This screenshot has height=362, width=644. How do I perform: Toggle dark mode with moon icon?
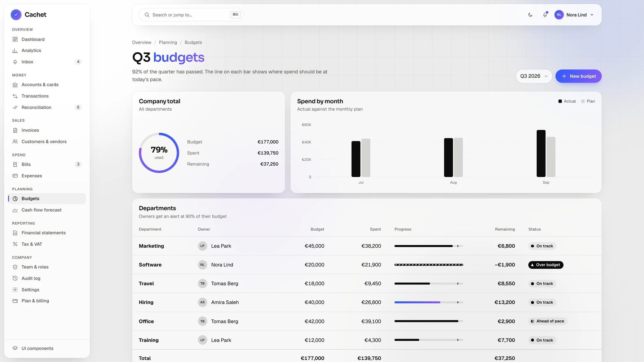point(530,15)
